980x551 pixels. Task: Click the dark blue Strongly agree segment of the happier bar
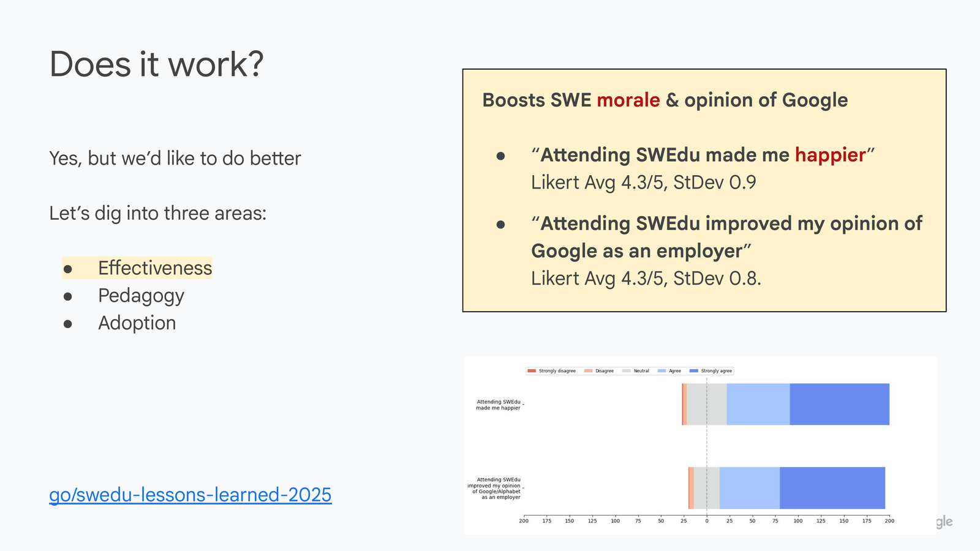click(x=840, y=404)
